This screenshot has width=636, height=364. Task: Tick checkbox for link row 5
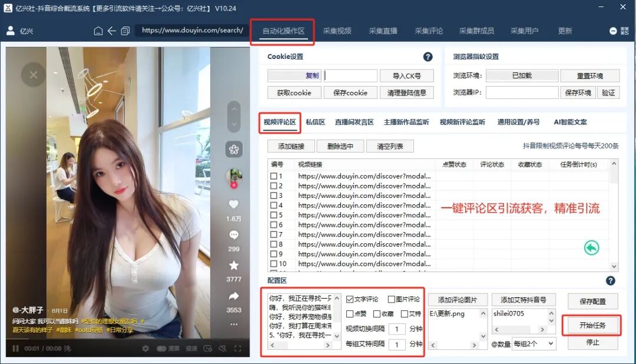coord(274,215)
